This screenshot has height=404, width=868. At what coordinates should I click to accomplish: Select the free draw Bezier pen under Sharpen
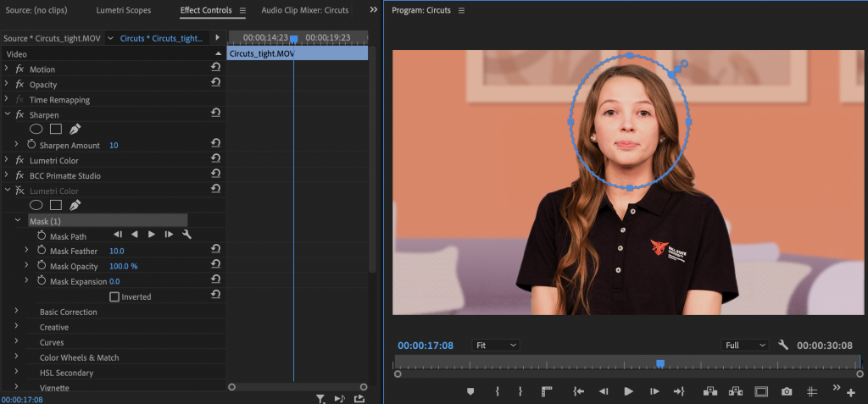(x=75, y=130)
